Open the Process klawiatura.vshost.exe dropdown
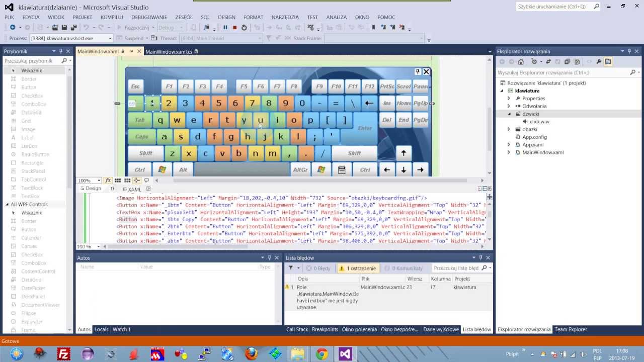 pos(70,38)
